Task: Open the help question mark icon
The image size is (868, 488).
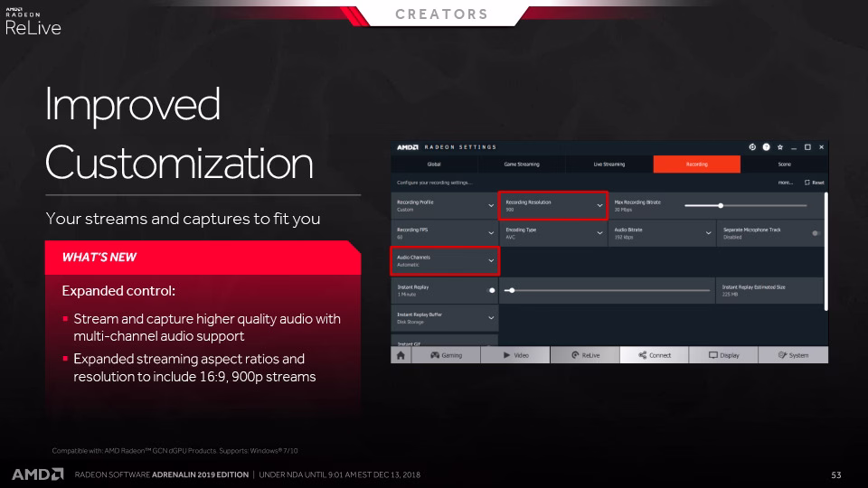Action: click(x=766, y=147)
